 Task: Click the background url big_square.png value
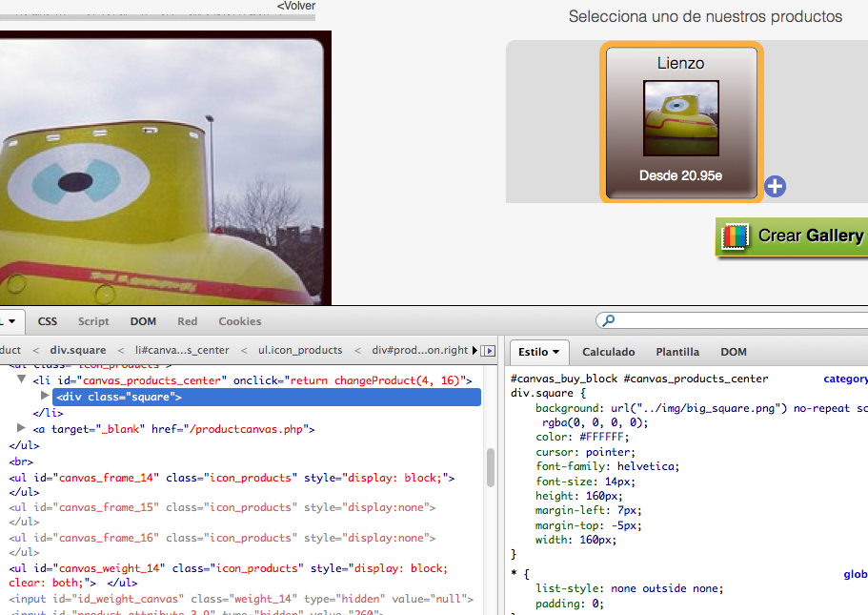point(698,408)
